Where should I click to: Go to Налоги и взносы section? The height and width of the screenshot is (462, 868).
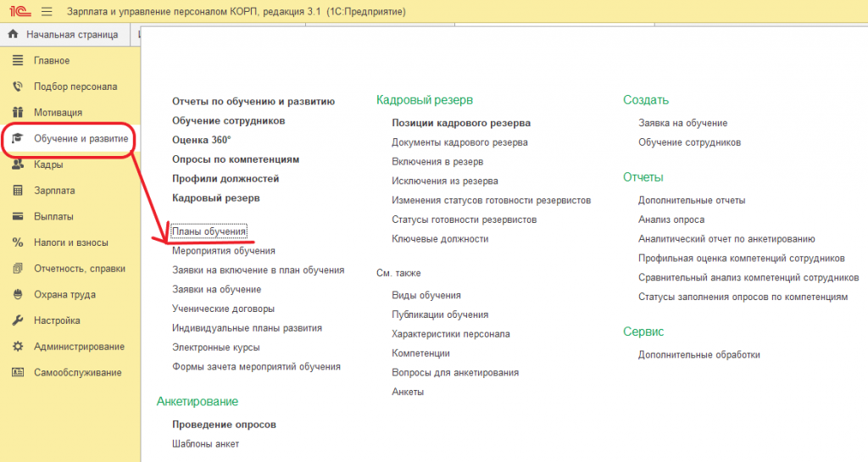(x=71, y=242)
